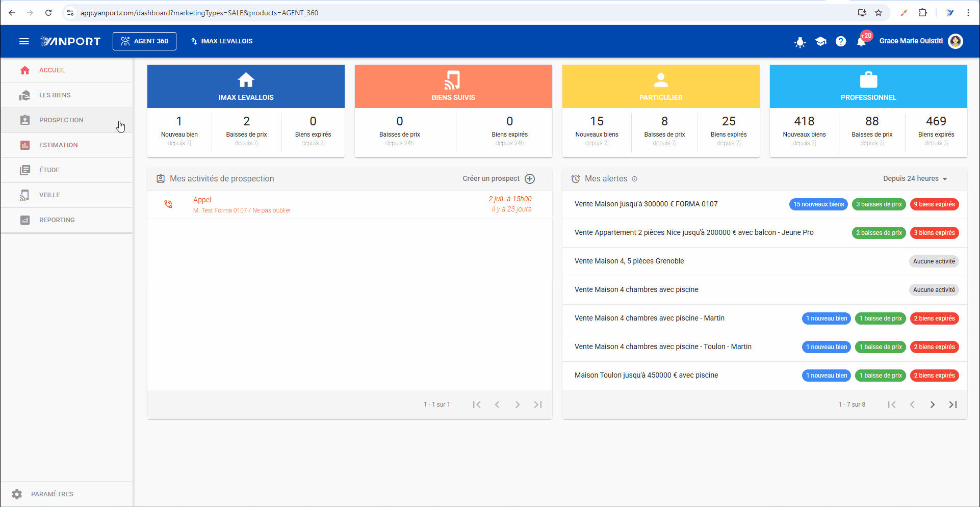Open the graduation cap training icon
This screenshot has width=980, height=507.
[820, 41]
